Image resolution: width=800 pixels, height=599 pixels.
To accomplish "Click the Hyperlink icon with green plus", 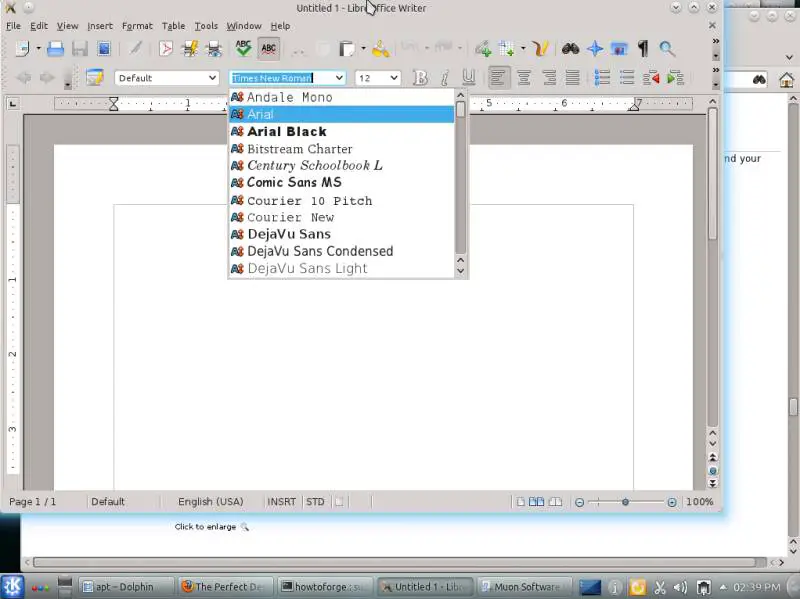I will coord(483,49).
